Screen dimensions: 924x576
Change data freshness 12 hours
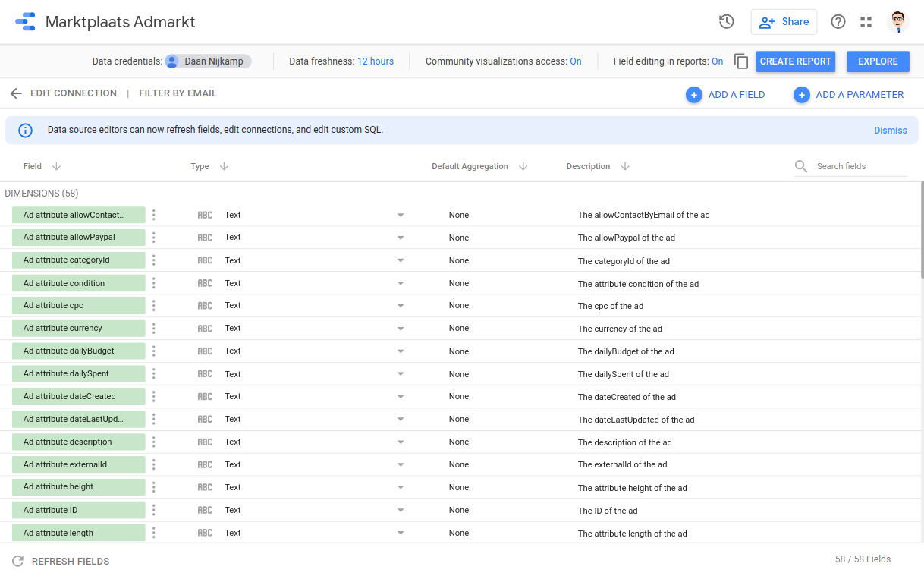coord(376,61)
